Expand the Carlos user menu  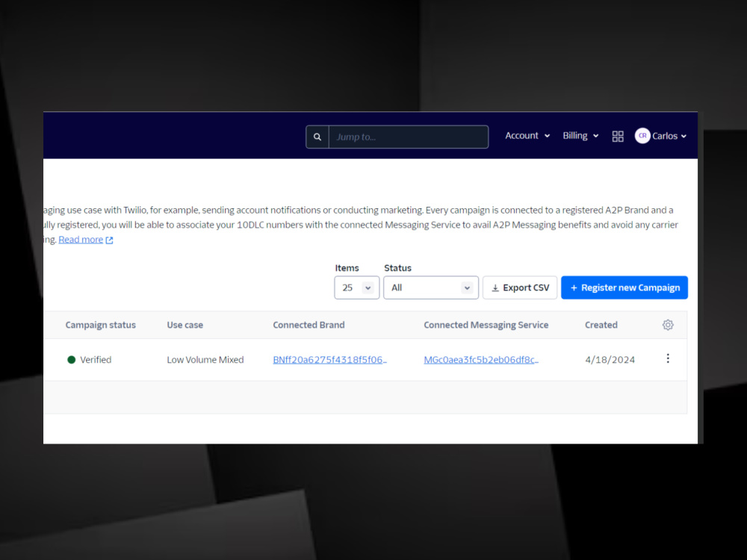pyautogui.click(x=669, y=136)
